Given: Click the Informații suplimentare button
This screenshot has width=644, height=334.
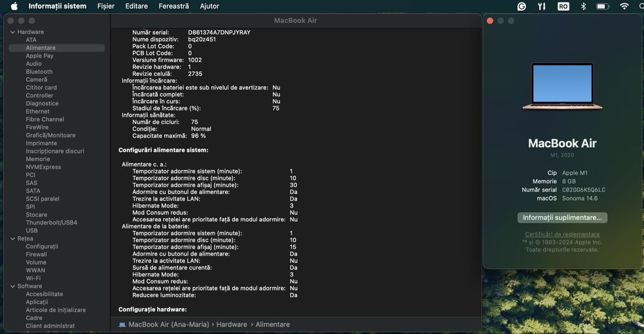Looking at the screenshot, I should [562, 217].
